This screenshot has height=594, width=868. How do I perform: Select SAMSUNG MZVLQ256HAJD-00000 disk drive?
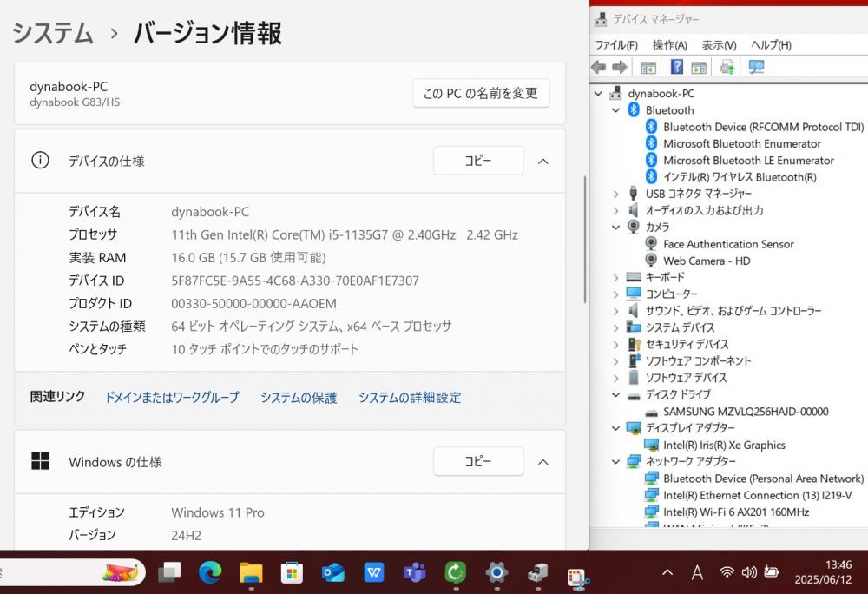(746, 412)
